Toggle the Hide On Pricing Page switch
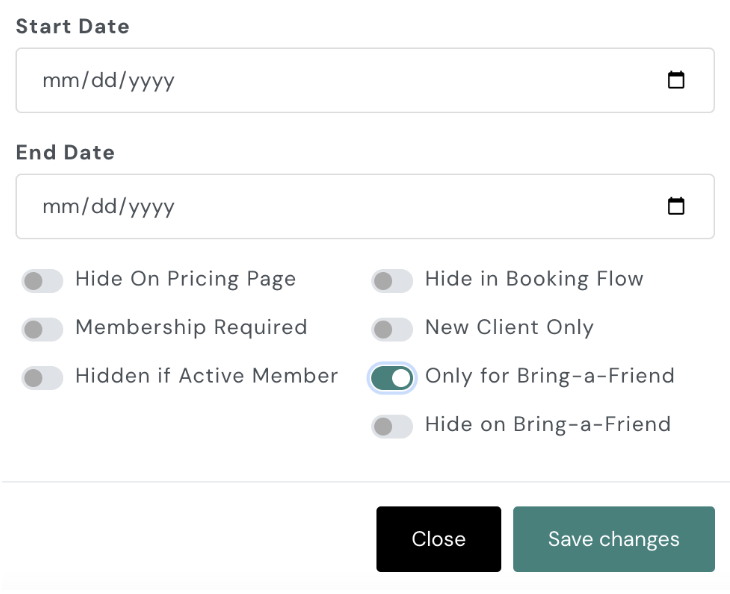Image resolution: width=730 pixels, height=594 pixels. 42,280
